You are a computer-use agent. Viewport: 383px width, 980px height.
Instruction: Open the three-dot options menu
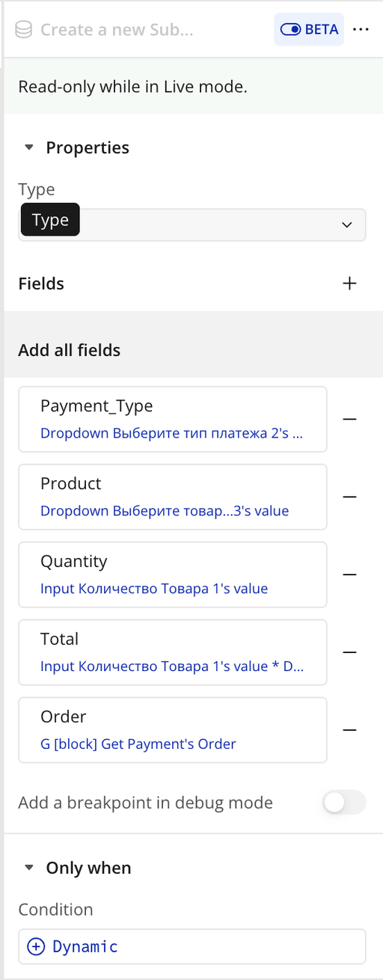tap(361, 29)
